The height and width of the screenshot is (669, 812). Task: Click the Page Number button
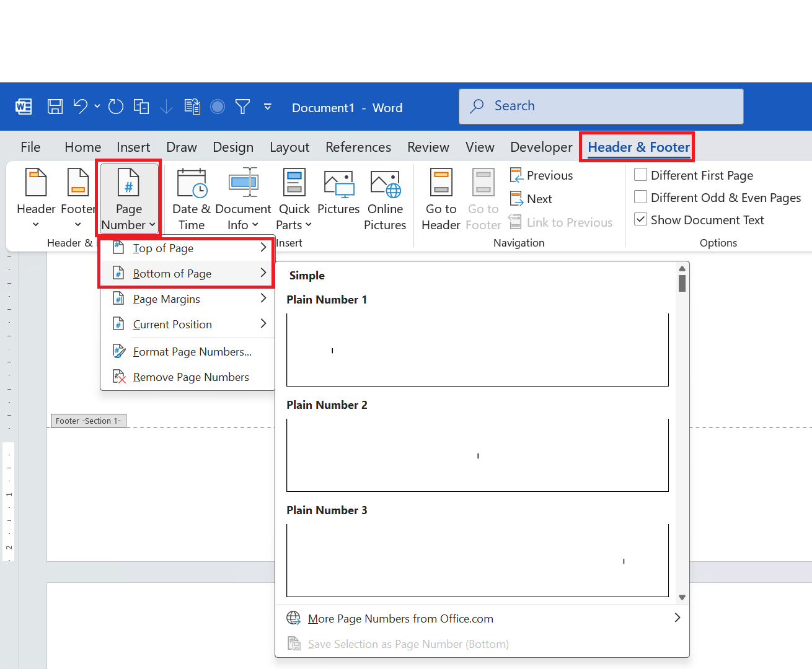click(x=129, y=198)
